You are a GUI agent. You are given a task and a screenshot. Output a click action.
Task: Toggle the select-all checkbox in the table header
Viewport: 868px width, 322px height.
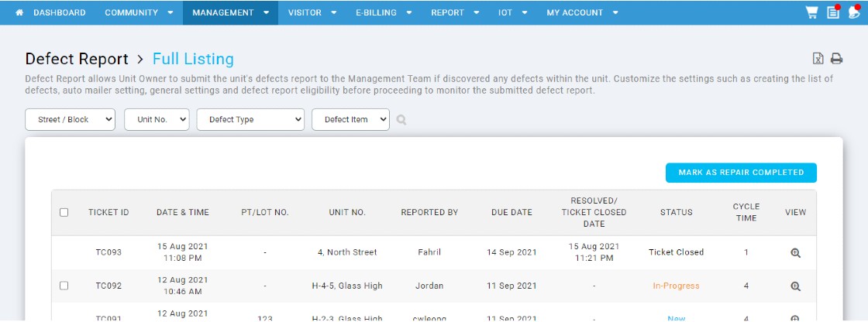[x=64, y=212]
